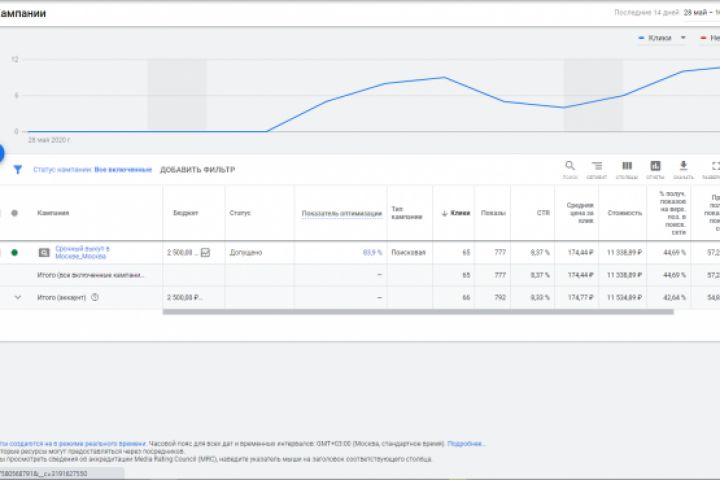Screen dimensions: 720x480
Task: Sort by the Клики column header
Action: pyautogui.click(x=459, y=213)
